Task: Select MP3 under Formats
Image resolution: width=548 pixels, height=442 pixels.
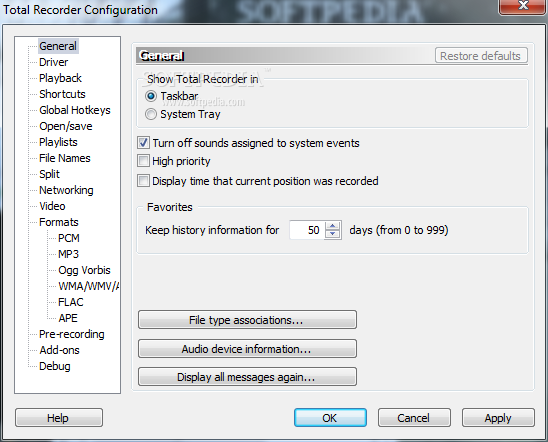Action: (x=68, y=254)
